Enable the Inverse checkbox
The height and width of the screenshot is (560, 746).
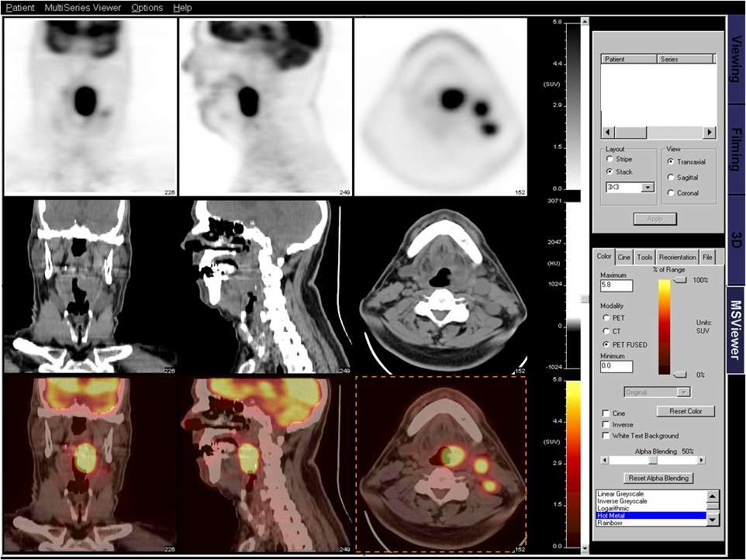pyautogui.click(x=606, y=424)
